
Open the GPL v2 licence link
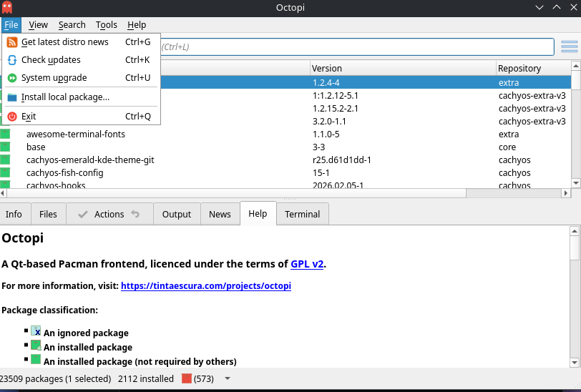307,264
